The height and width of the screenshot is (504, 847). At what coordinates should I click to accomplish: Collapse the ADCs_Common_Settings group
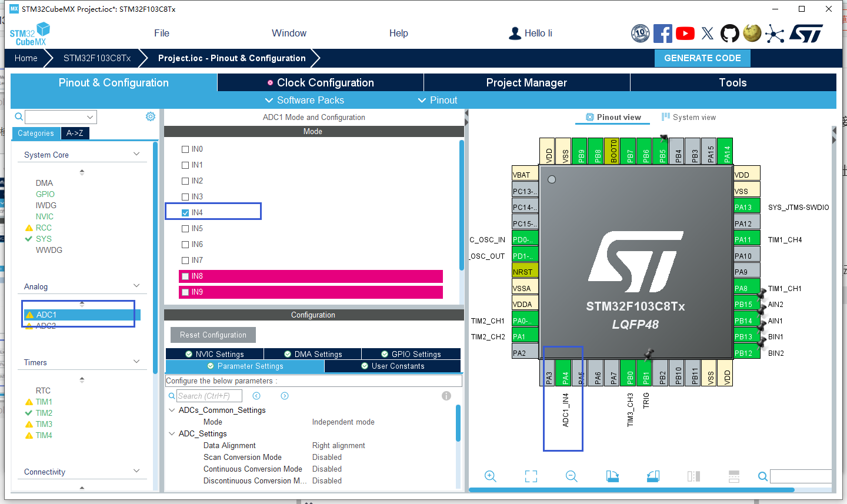tap(172, 410)
